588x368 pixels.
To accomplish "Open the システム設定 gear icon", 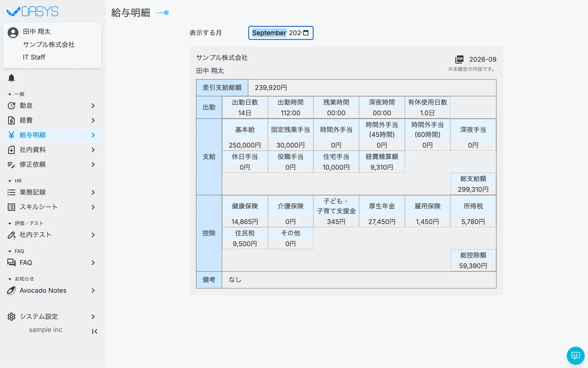I will 11,316.
